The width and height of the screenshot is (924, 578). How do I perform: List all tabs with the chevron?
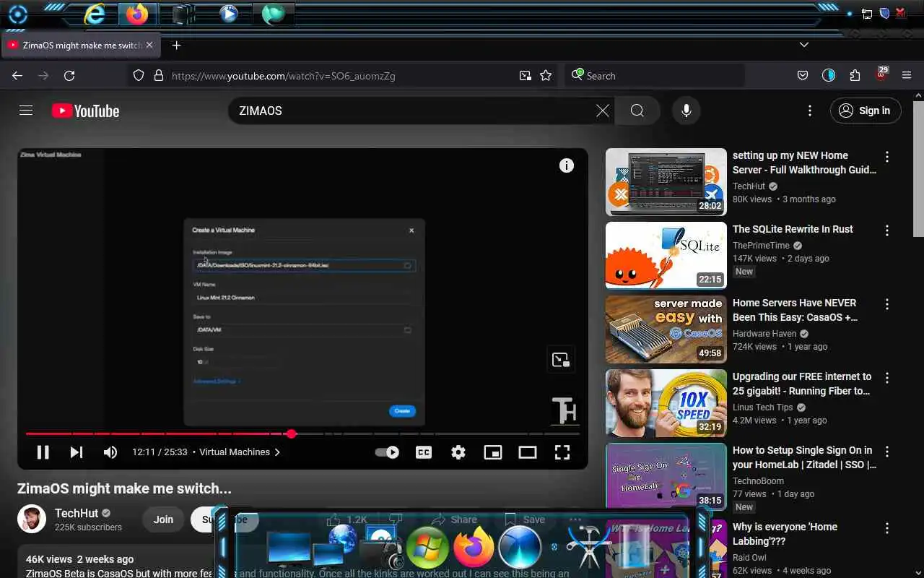(804, 45)
